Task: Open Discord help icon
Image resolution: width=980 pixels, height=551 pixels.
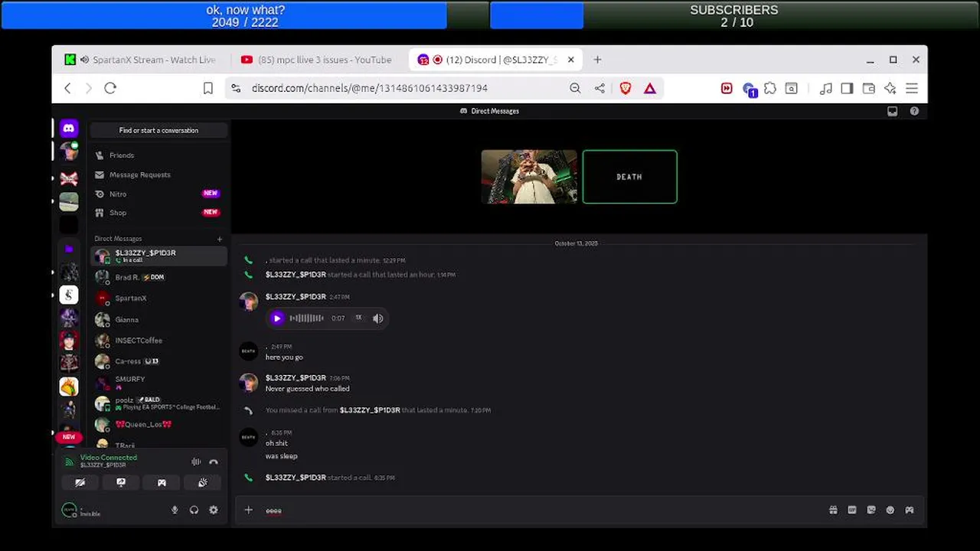Action: pos(914,111)
